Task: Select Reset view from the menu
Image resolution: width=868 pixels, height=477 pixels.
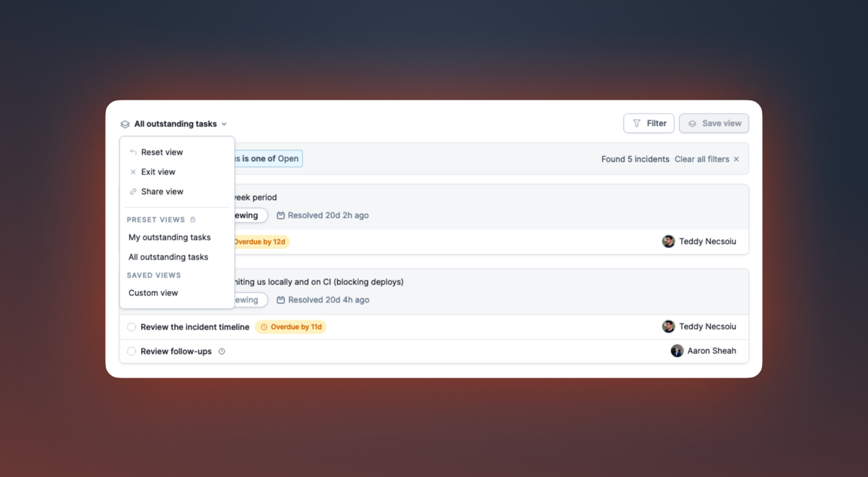Action: [162, 152]
